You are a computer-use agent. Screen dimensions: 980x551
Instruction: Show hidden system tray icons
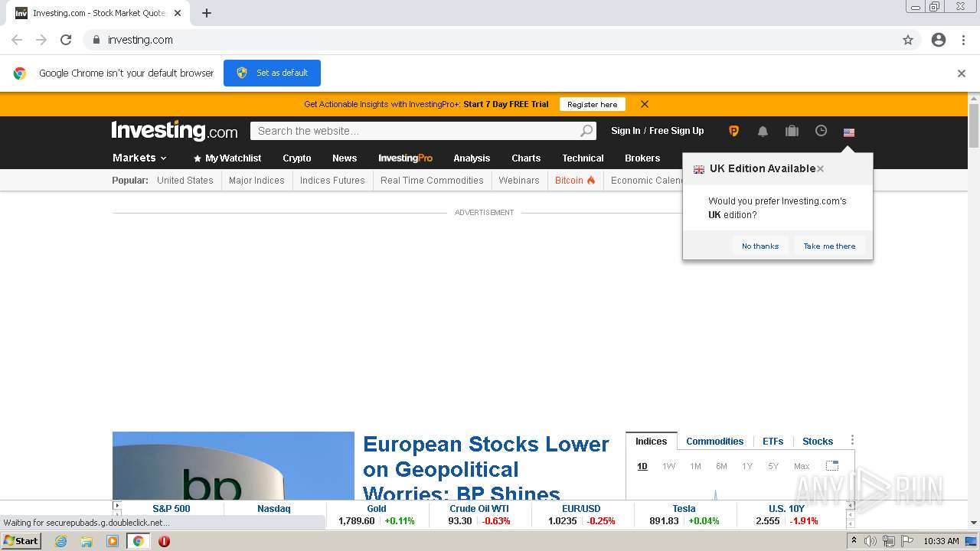854,541
